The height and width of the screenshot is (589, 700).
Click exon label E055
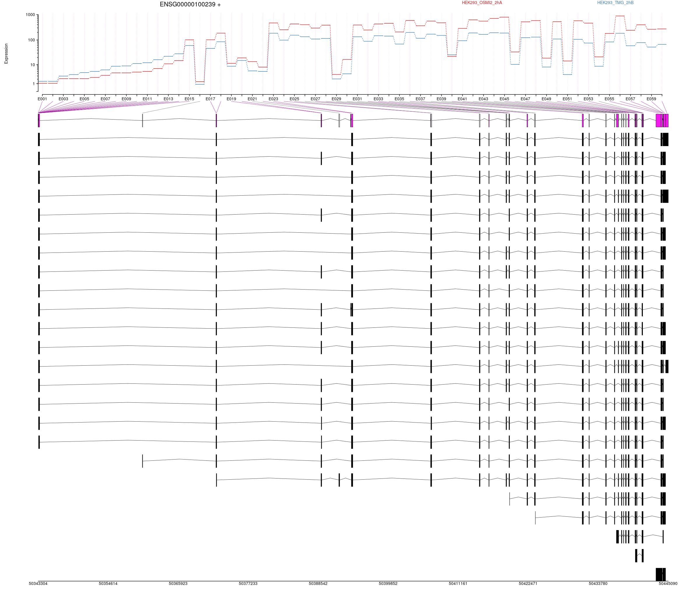point(609,99)
